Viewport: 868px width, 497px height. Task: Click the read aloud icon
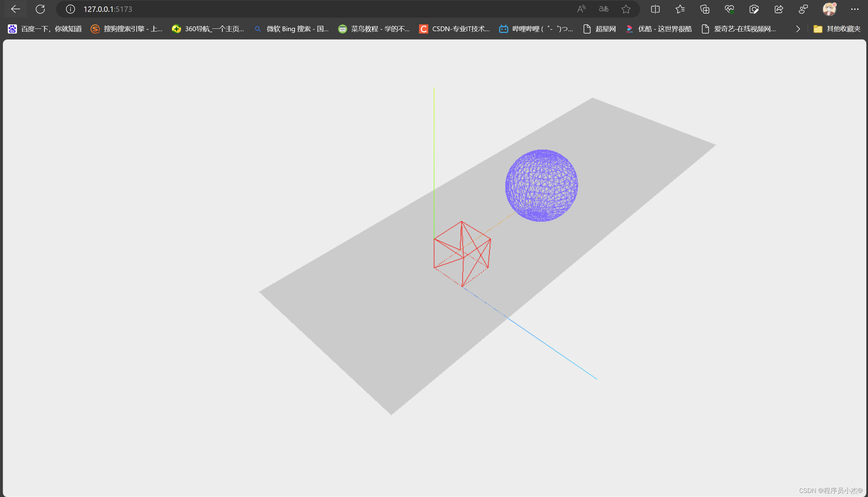tap(581, 9)
